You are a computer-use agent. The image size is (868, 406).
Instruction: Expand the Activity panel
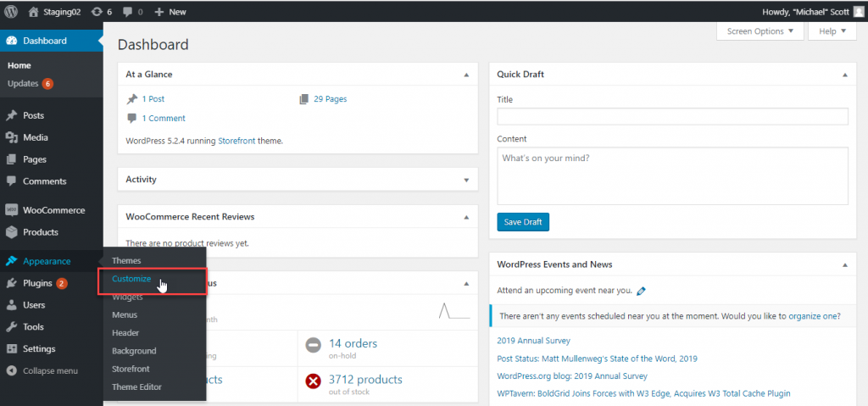point(466,180)
